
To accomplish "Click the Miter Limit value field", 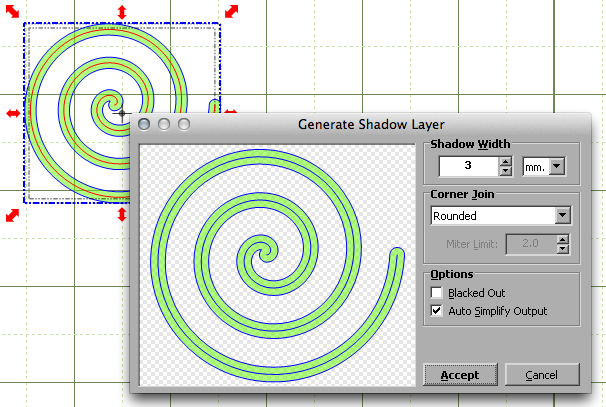I will click(x=531, y=244).
